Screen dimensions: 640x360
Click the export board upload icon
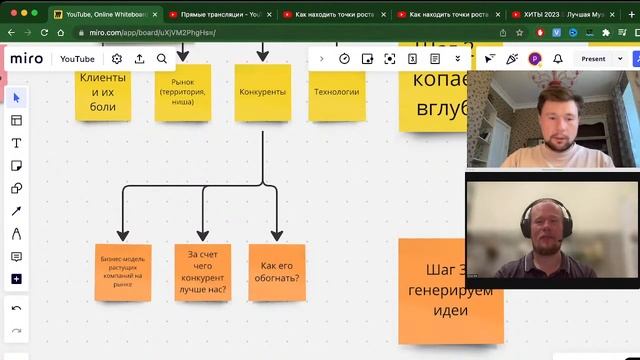140,59
